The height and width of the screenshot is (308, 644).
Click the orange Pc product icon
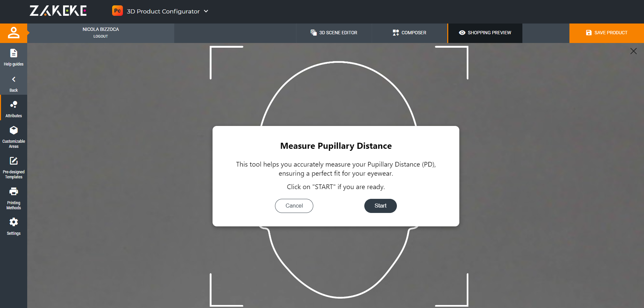point(117,11)
